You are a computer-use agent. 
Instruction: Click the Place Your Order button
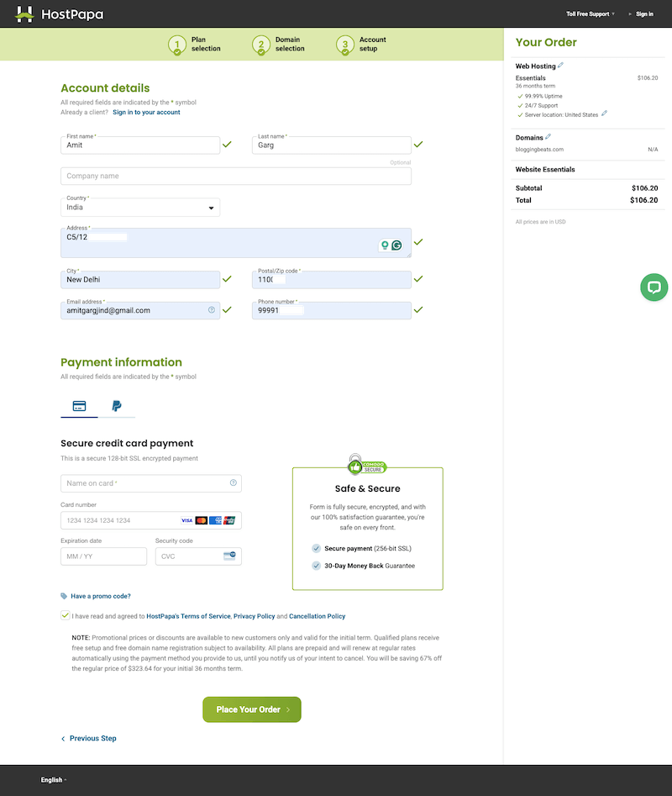tap(251, 709)
